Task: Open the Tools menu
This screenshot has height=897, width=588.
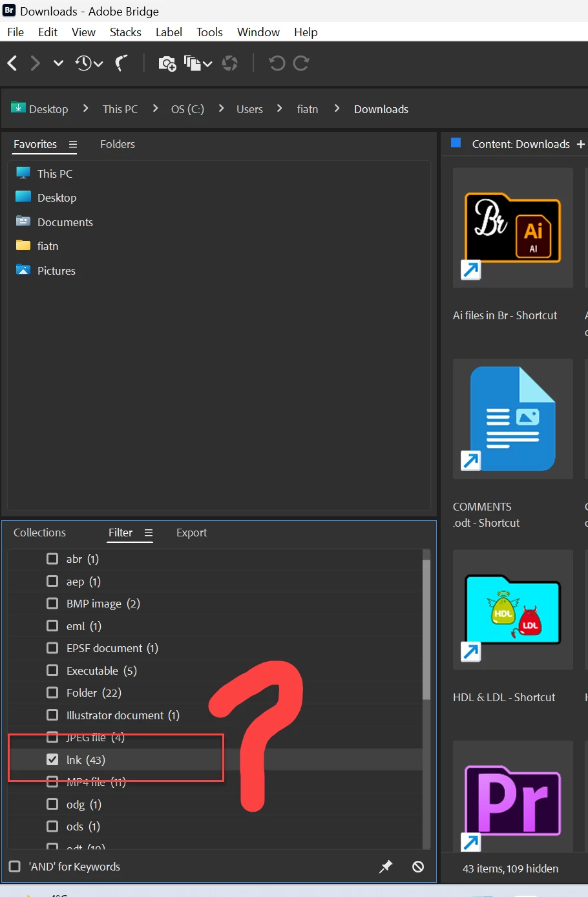Action: click(x=209, y=32)
